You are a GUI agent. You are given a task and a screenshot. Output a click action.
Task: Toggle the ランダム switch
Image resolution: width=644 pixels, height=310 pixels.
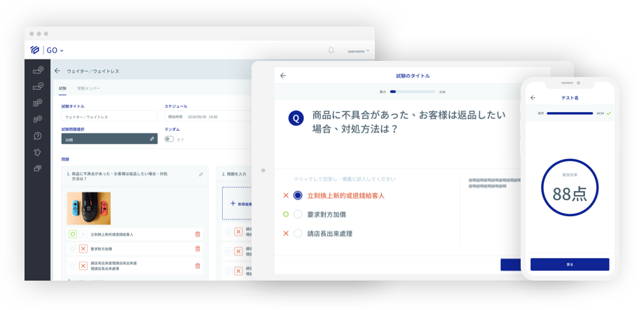coord(169,139)
